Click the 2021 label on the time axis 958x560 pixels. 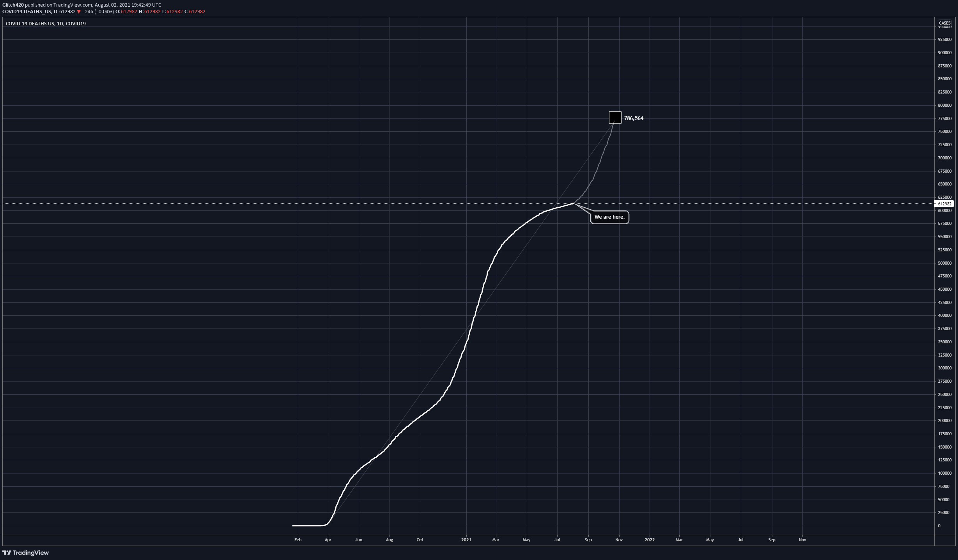click(466, 540)
